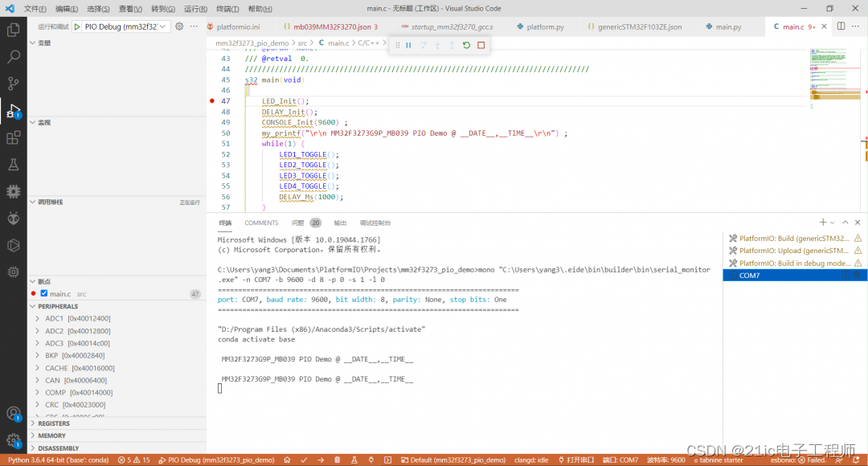
Task: Step into in debug toolbar
Action: coord(437,45)
